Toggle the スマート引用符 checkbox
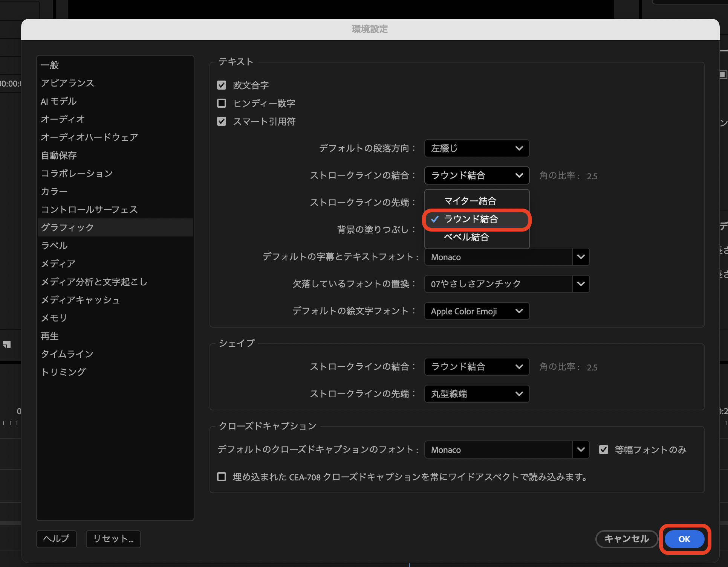This screenshot has width=728, height=567. [x=222, y=121]
